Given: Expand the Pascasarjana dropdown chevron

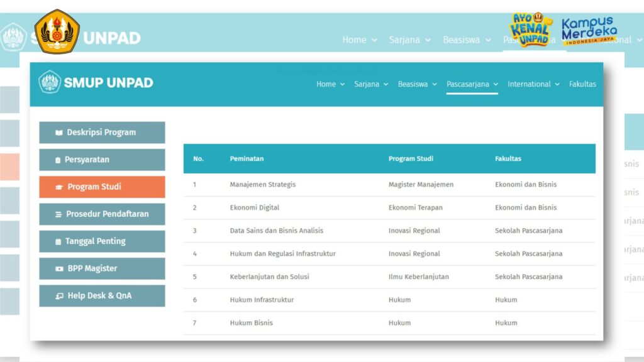Looking at the screenshot, I should (x=496, y=84).
